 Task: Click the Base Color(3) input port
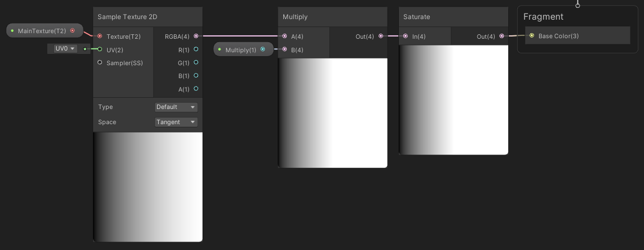[x=532, y=36]
